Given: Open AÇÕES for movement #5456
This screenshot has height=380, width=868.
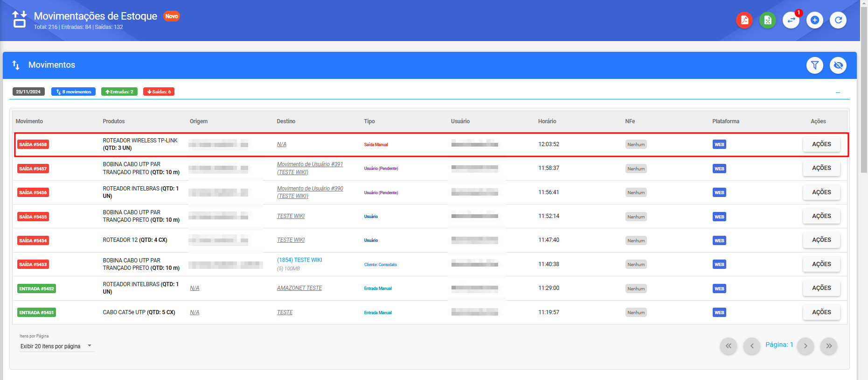Looking at the screenshot, I should (x=821, y=192).
